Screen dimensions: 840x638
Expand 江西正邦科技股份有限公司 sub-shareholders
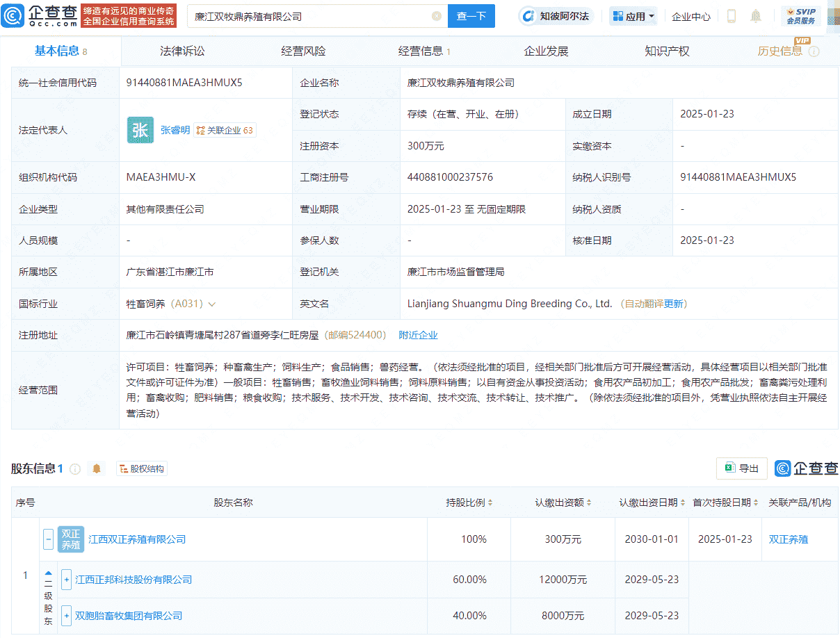(66, 579)
